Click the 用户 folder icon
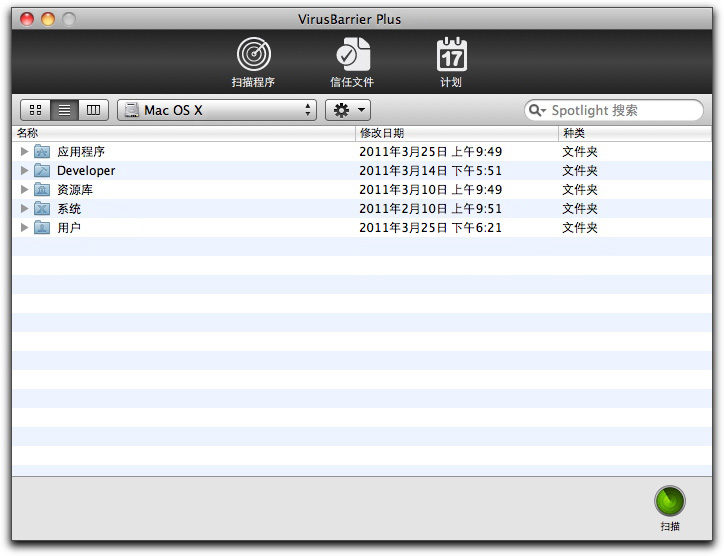This screenshot has height=556, width=724. coord(42,227)
